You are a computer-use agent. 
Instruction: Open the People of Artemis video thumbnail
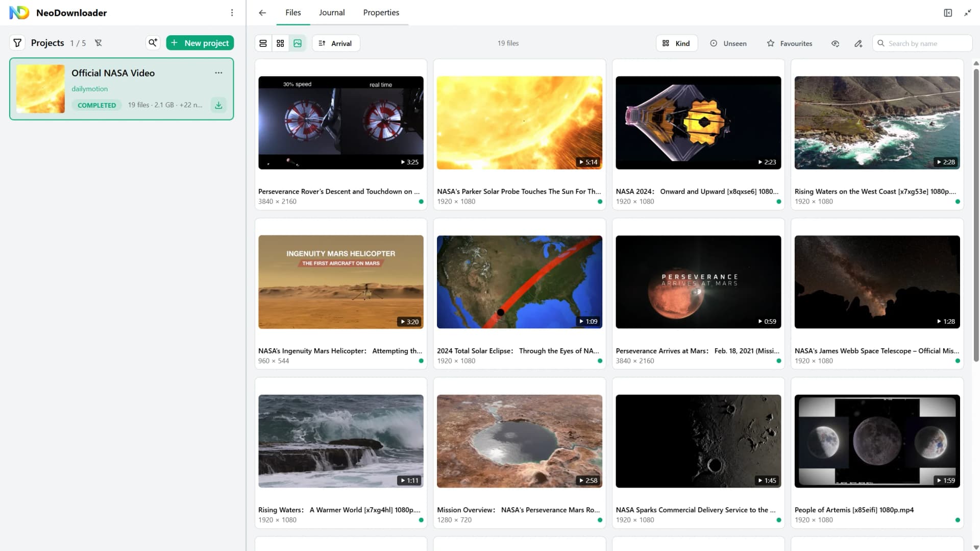877,441
